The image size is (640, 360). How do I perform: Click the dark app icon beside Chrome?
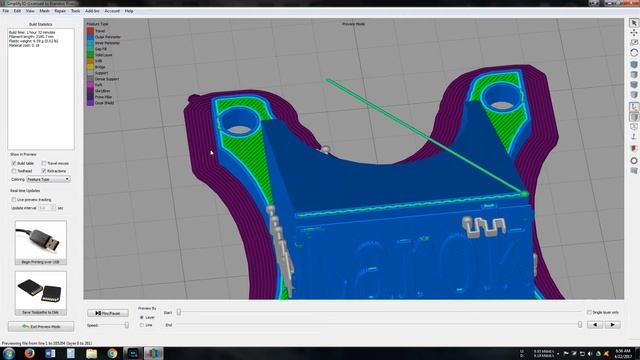[x=133, y=353]
